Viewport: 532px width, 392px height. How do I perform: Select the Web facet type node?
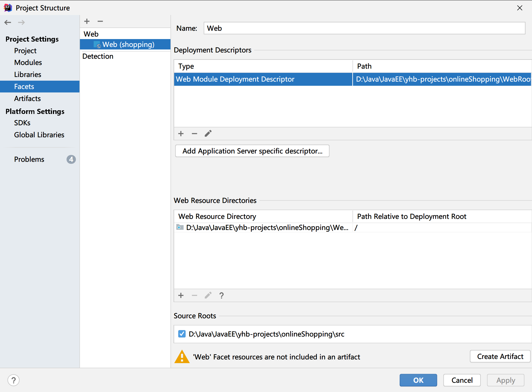click(x=91, y=34)
